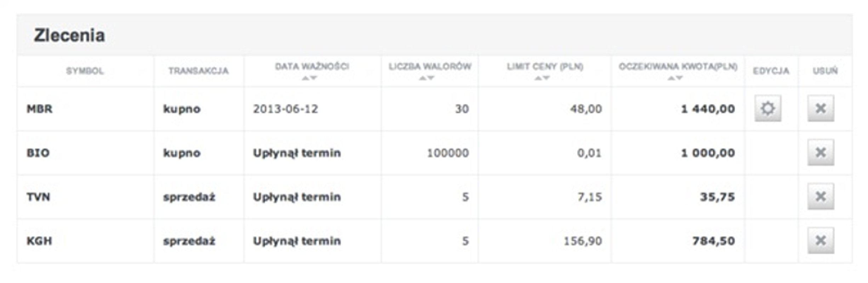Click the TVN symbol
Screen dimensions: 868x283
pyautogui.click(x=39, y=197)
